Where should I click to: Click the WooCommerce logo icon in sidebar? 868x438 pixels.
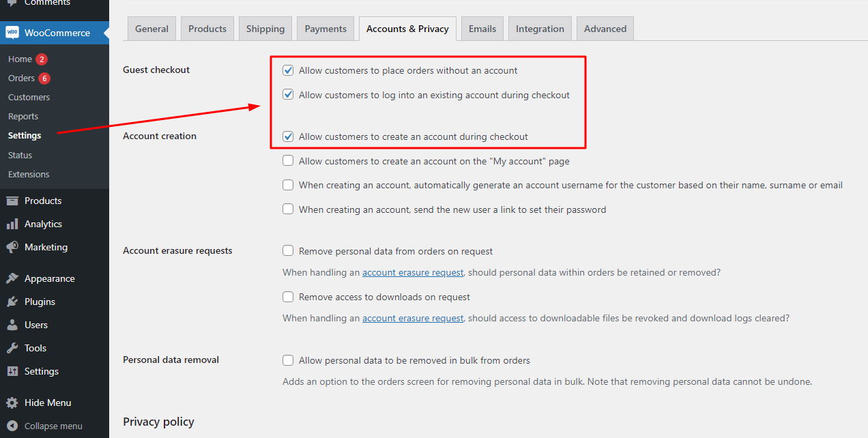pyautogui.click(x=12, y=32)
